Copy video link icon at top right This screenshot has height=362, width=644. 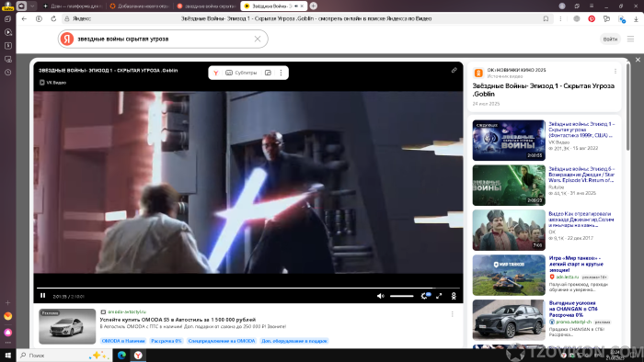coord(454,70)
